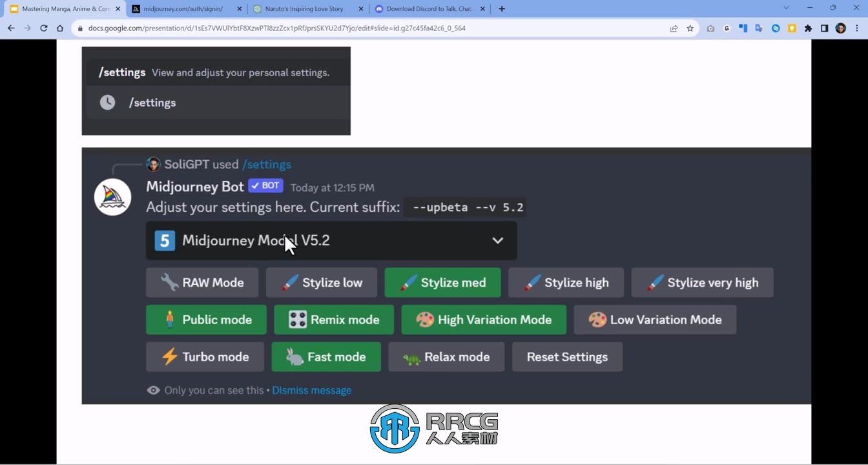This screenshot has width=868, height=465.
Task: Open the Midjourney Model V5.2 dropdown
Action: 331,241
